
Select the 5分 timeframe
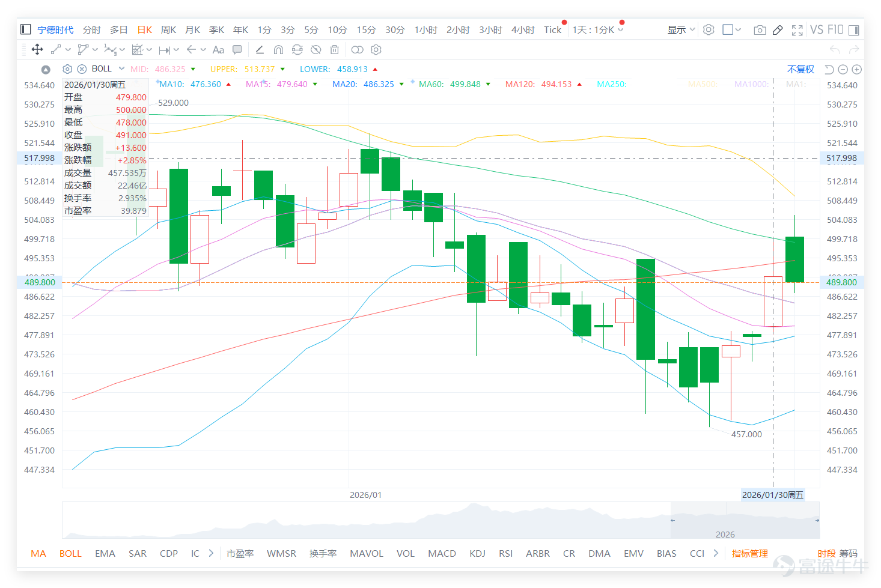311,29
